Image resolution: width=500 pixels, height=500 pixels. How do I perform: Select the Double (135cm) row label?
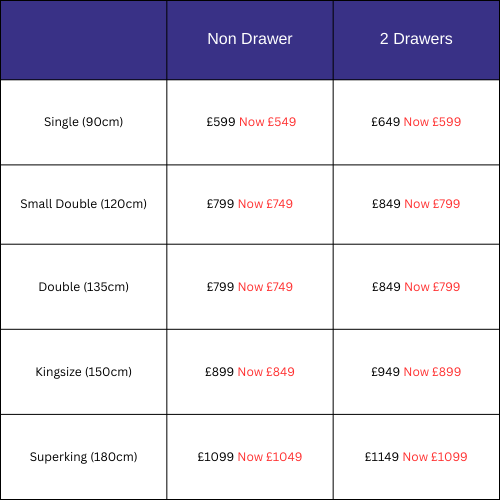click(x=84, y=287)
